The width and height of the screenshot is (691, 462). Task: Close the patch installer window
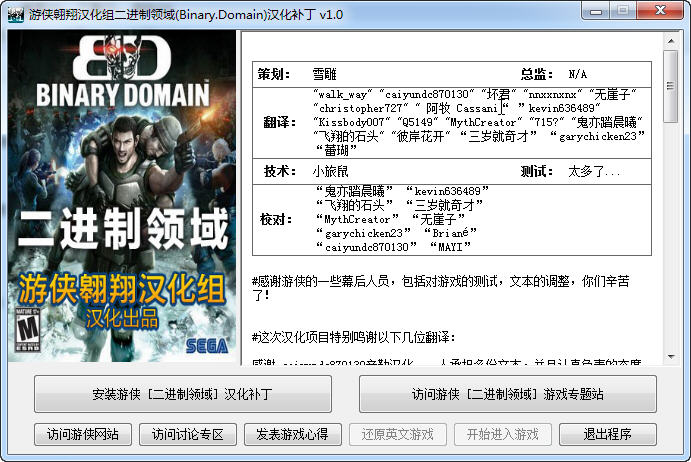point(660,11)
